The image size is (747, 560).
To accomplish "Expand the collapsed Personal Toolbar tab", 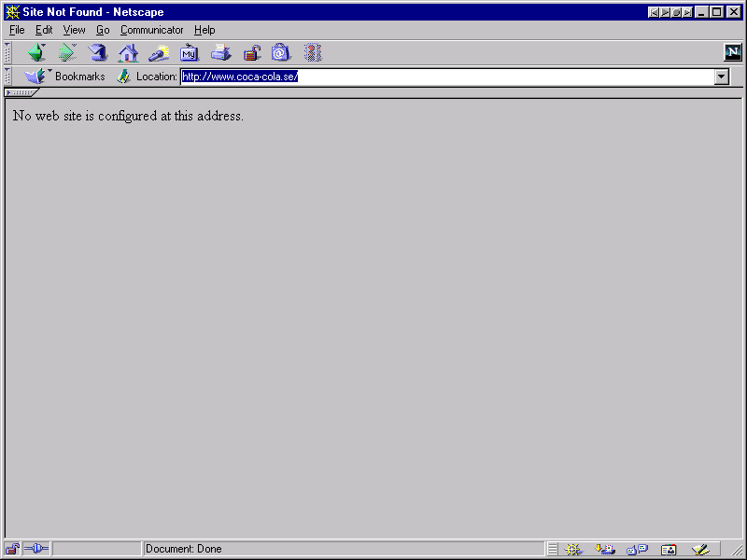I will pyautogui.click(x=21, y=92).
